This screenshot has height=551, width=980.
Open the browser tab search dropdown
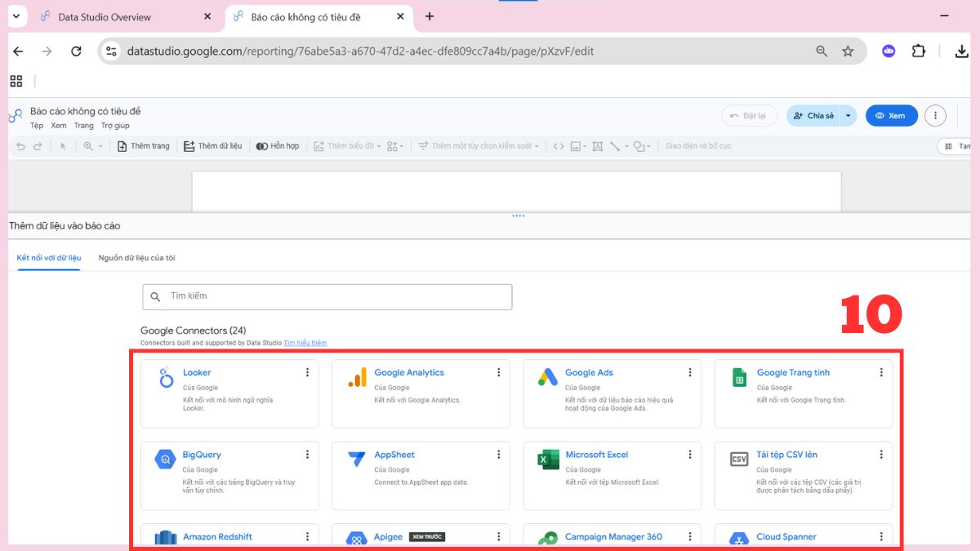pyautogui.click(x=16, y=16)
